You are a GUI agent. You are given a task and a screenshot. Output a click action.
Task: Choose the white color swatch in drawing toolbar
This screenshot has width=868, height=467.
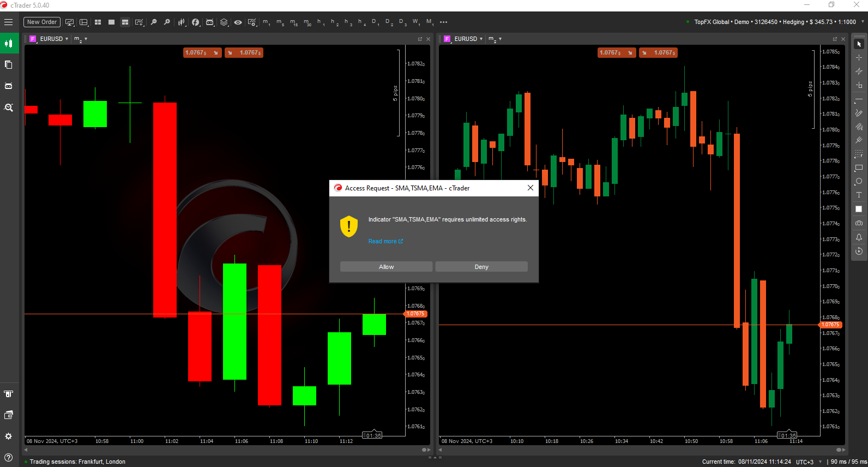tap(859, 209)
